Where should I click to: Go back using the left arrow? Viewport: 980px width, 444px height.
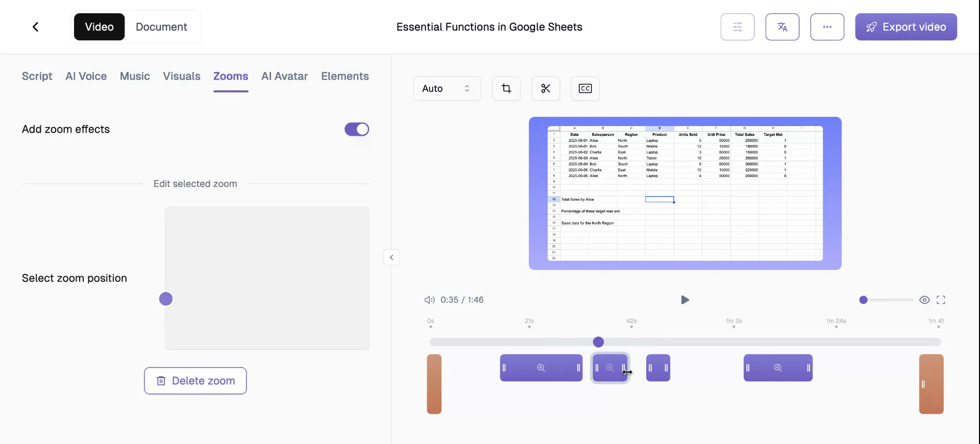(x=35, y=27)
